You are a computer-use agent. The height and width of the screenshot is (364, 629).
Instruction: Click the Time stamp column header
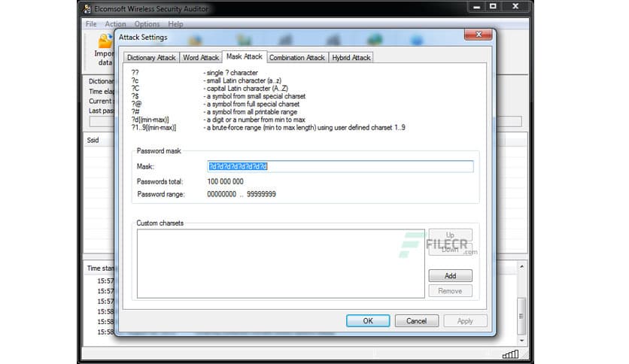coord(100,268)
